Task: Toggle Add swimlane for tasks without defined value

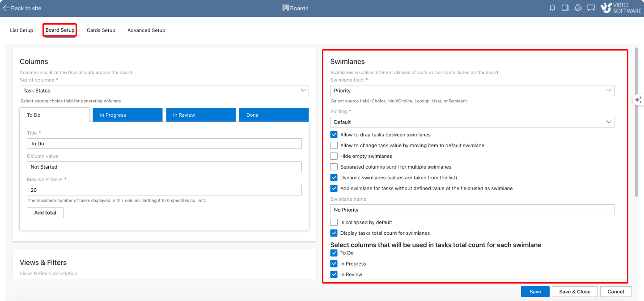Action: (334, 188)
